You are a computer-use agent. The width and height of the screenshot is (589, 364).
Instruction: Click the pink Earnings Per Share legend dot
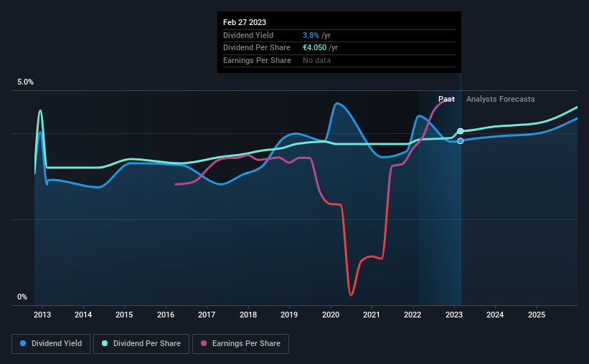click(204, 343)
